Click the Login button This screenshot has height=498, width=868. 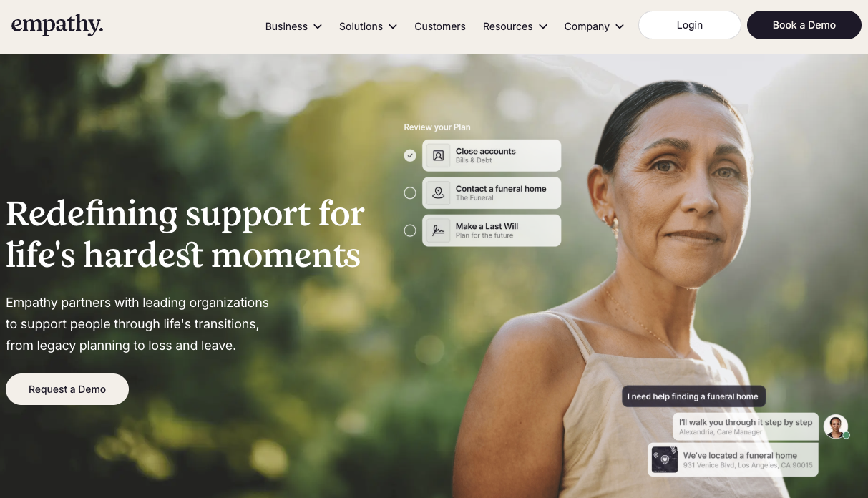click(690, 25)
